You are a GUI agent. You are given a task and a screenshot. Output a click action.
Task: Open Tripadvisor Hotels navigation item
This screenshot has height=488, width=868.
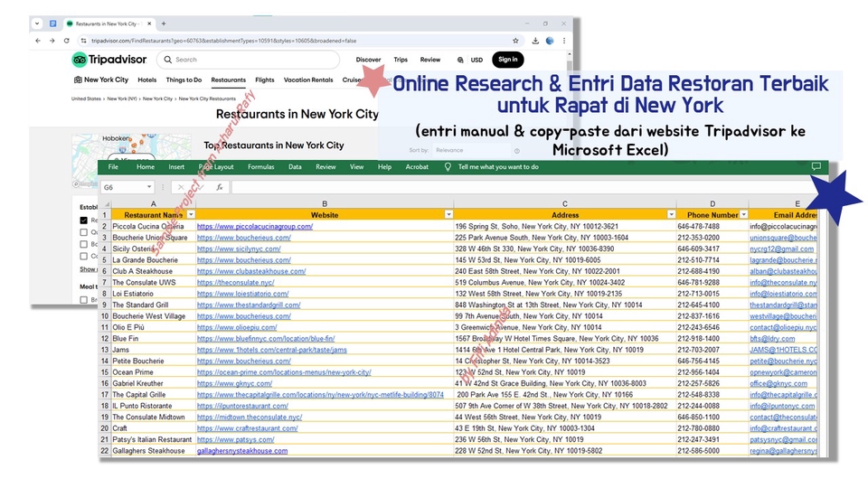point(147,80)
